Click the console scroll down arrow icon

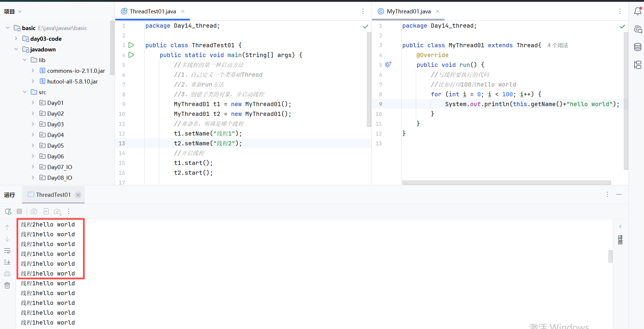7,239
